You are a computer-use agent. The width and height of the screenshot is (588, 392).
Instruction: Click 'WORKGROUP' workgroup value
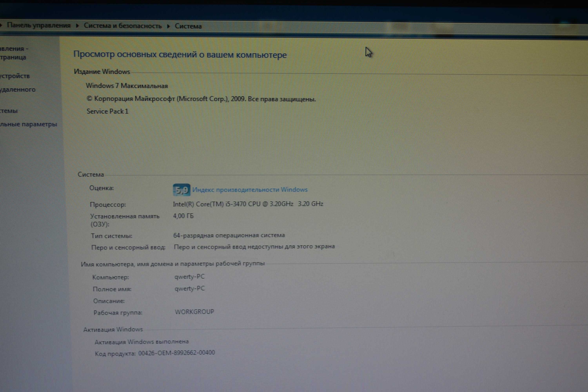194,312
